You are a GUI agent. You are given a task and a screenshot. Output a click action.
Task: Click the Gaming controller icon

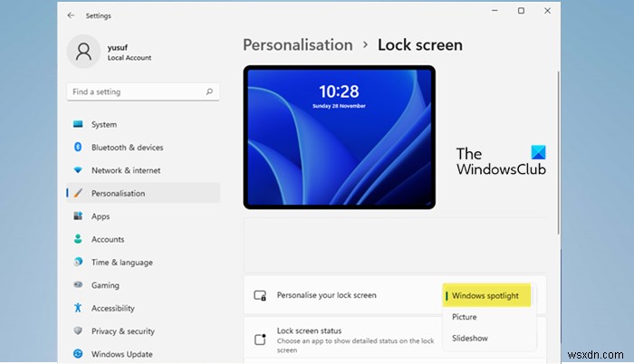pyautogui.click(x=78, y=284)
